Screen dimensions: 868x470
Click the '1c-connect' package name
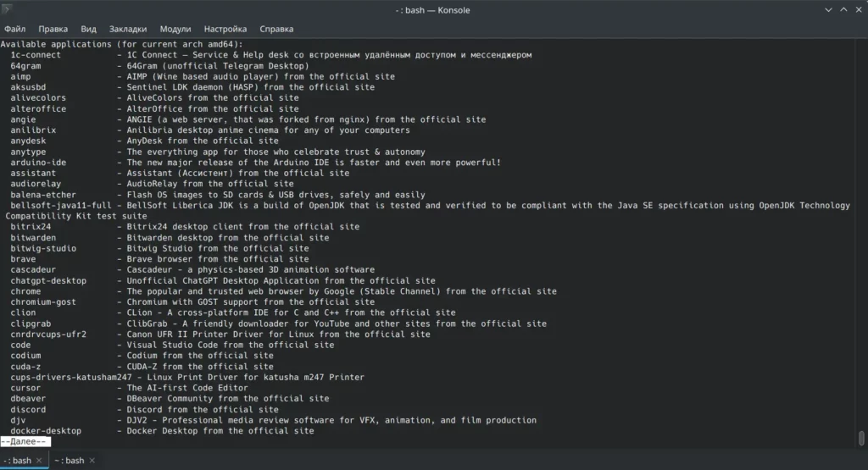click(x=36, y=55)
